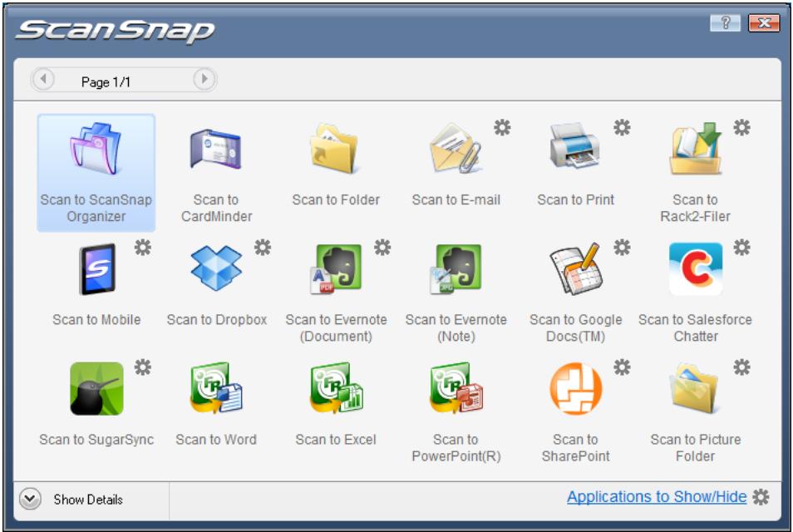
Task: Select the Scan to ScanSnap Organizer icon
Action: click(96, 148)
